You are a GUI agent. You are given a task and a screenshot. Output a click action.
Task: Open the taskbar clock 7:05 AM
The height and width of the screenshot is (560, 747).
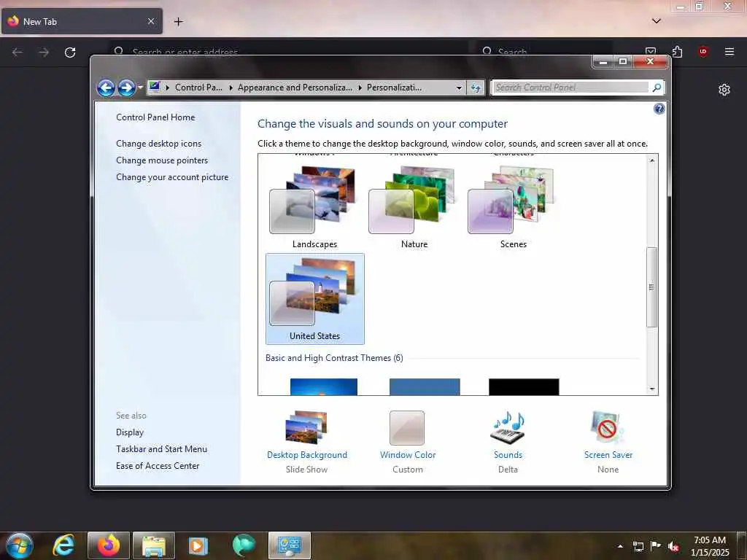coord(710,546)
